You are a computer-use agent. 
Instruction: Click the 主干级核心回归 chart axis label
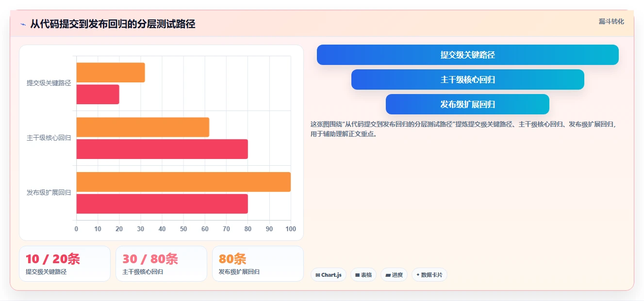coord(49,138)
